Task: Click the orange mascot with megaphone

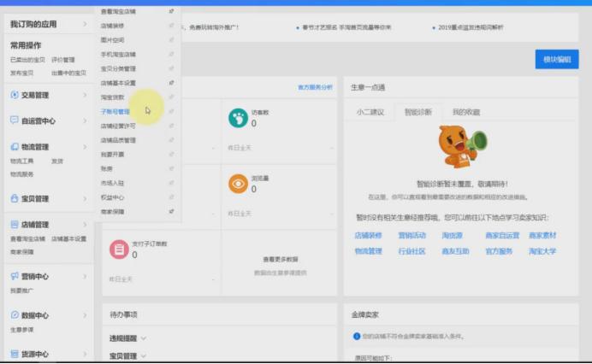Action: (462, 146)
